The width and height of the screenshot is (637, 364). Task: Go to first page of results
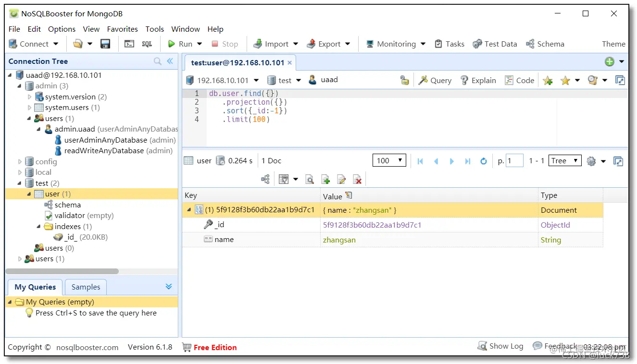(x=420, y=161)
